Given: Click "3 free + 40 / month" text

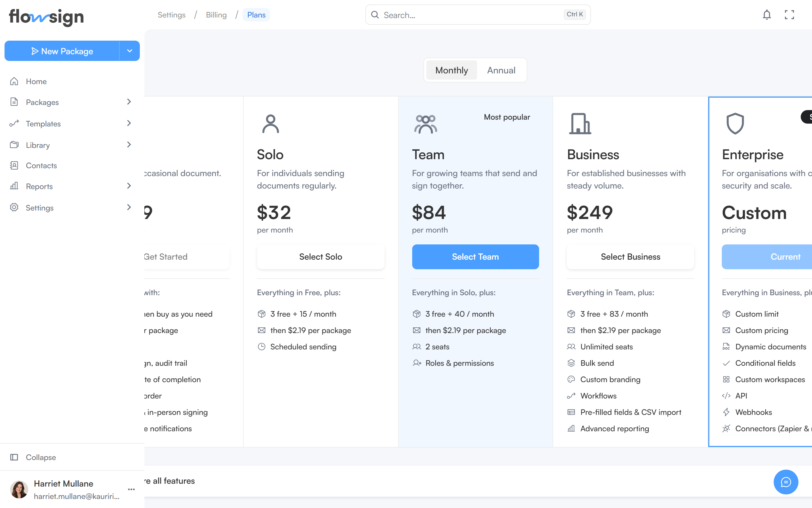Looking at the screenshot, I should coord(459,314).
